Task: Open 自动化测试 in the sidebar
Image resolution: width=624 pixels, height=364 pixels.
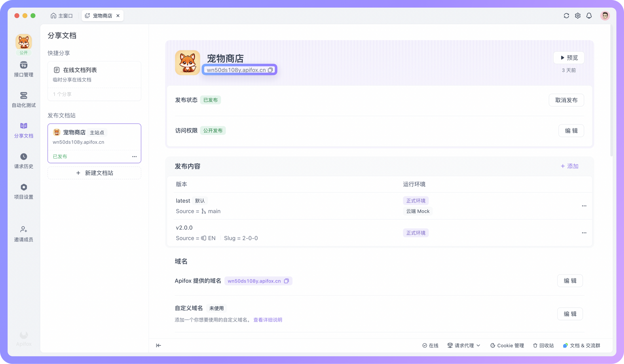Action: (24, 100)
